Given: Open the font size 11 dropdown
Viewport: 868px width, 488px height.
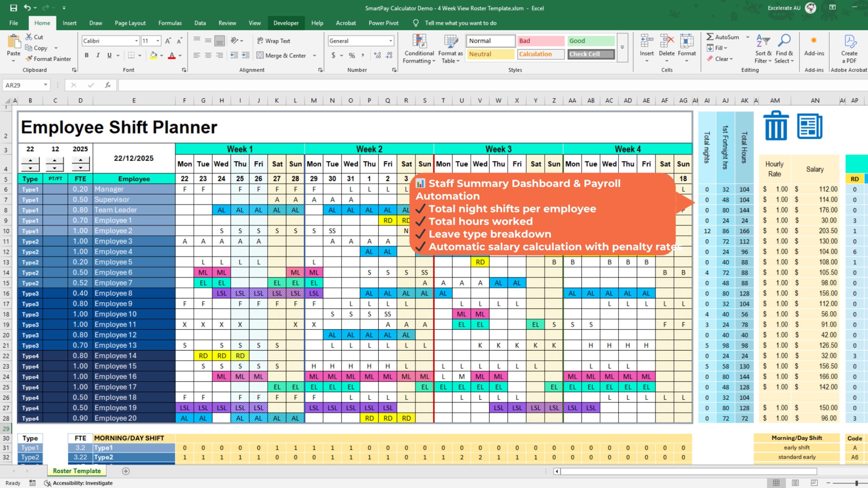Looking at the screenshot, I should pyautogui.click(x=157, y=41).
